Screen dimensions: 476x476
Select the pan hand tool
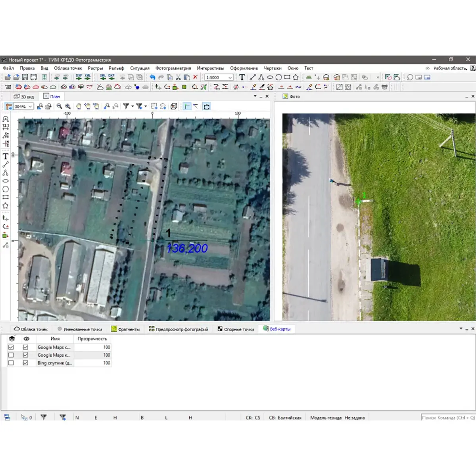(x=79, y=106)
